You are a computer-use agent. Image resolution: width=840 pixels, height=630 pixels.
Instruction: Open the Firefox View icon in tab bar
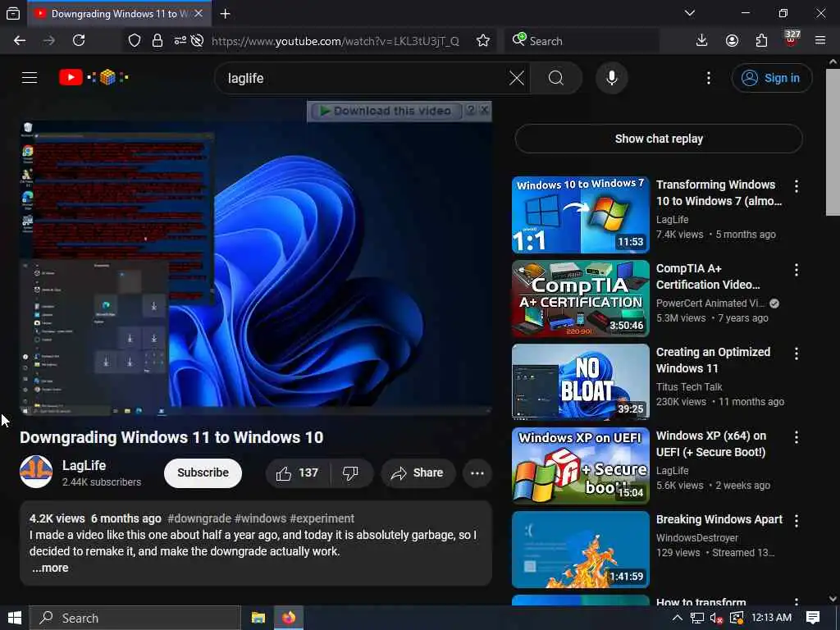(13, 13)
